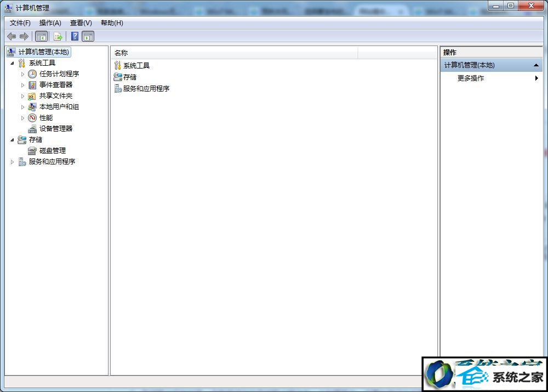
Task: Open the 文件(F) menu
Action: pyautogui.click(x=20, y=23)
